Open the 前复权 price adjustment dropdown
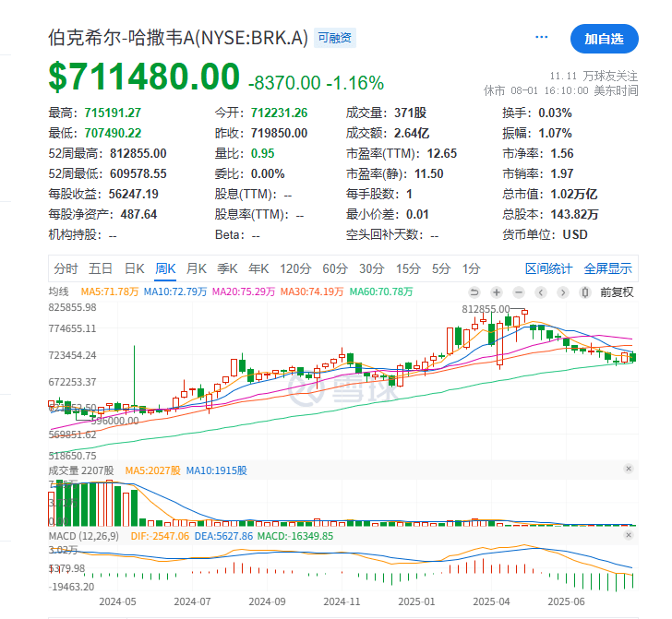 pyautogui.click(x=617, y=292)
